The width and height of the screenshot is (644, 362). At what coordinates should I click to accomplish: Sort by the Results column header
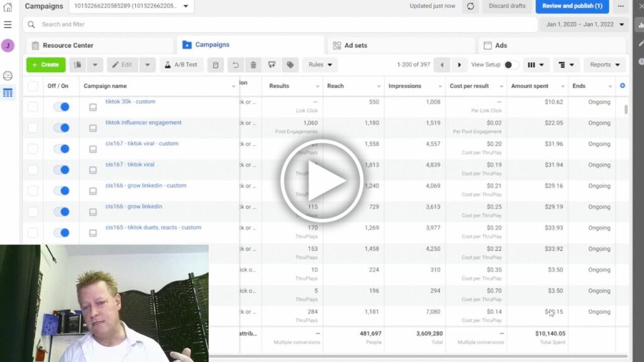click(279, 86)
